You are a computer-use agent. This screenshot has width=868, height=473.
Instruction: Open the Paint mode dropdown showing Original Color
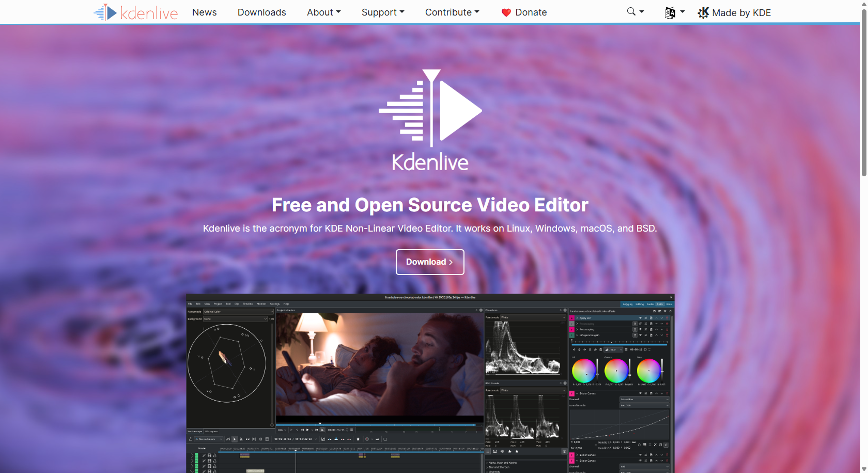(x=238, y=312)
